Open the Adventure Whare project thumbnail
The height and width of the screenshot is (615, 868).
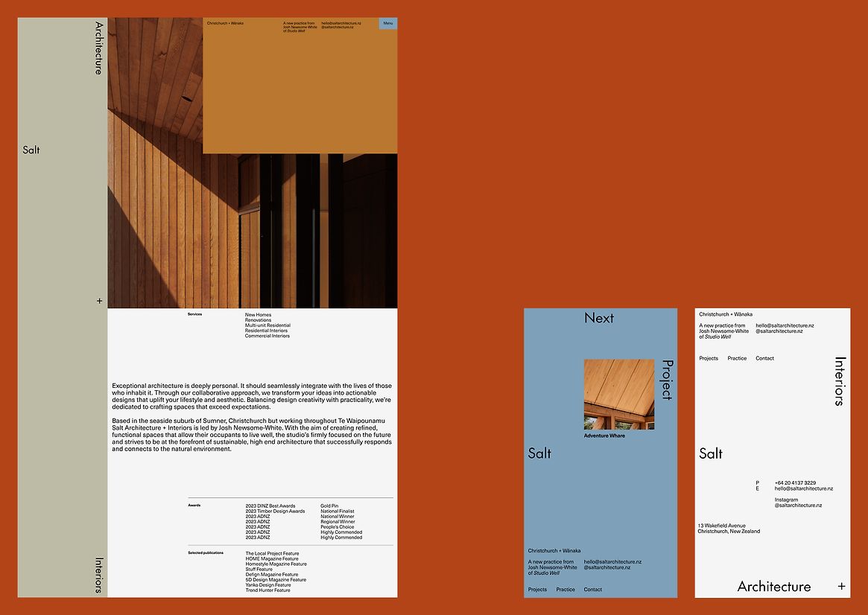pyautogui.click(x=618, y=394)
